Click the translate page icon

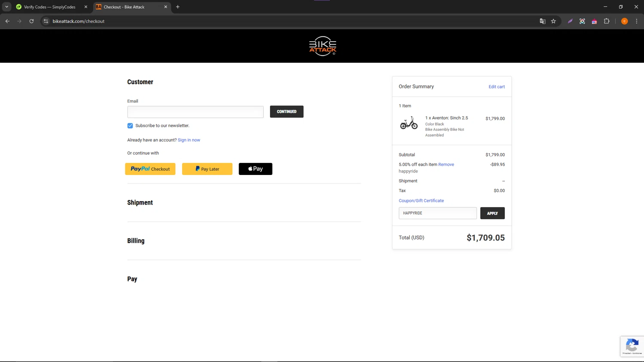click(542, 21)
